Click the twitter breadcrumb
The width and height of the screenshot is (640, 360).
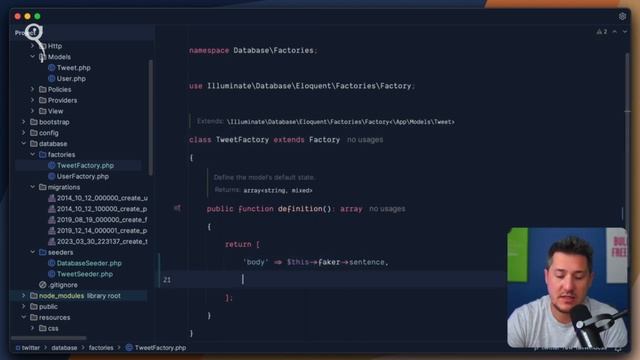click(x=31, y=348)
